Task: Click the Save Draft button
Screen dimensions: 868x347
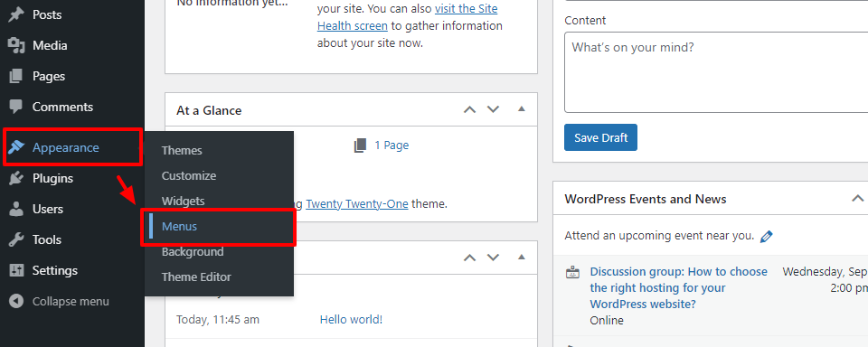Action: point(600,137)
